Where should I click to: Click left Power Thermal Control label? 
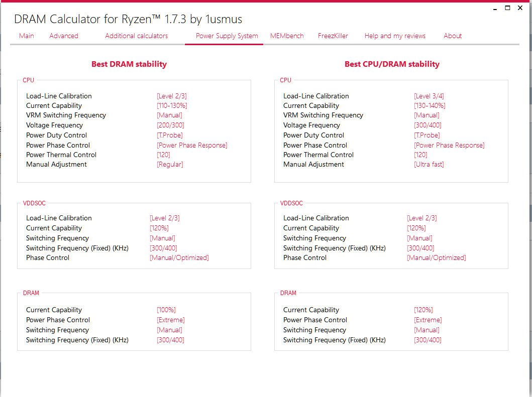61,155
